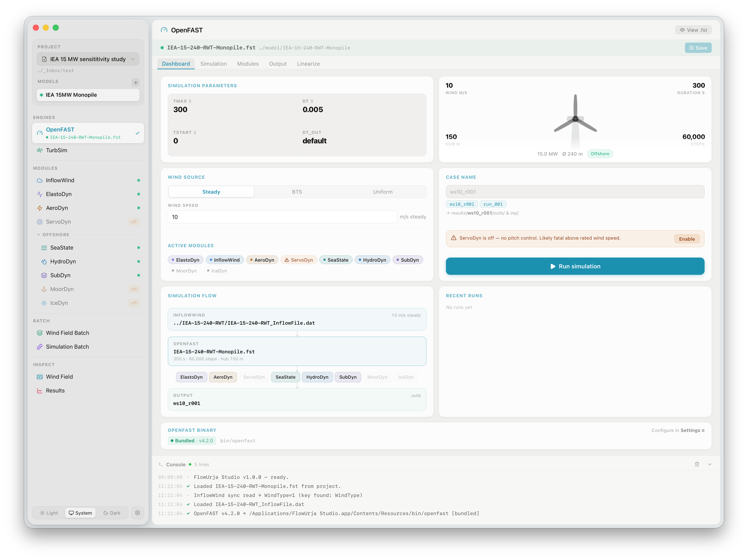Image resolution: width=748 pixels, height=560 pixels.
Task: Select Uniform wind source
Action: pyautogui.click(x=383, y=192)
